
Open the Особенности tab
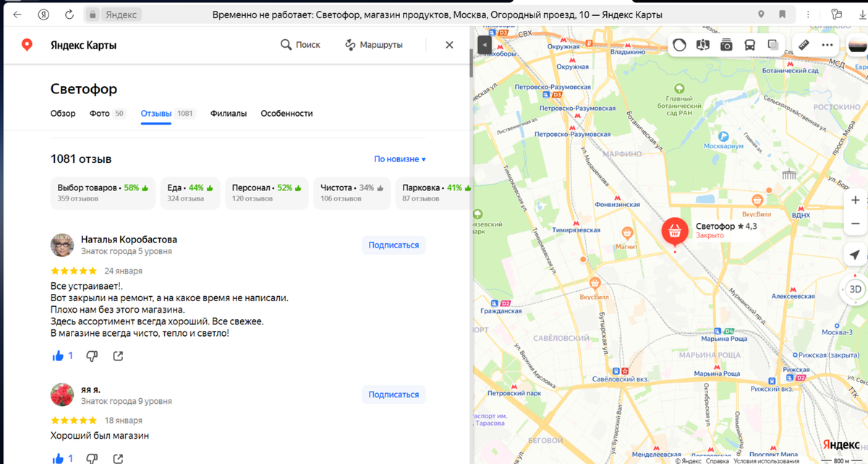(286, 114)
